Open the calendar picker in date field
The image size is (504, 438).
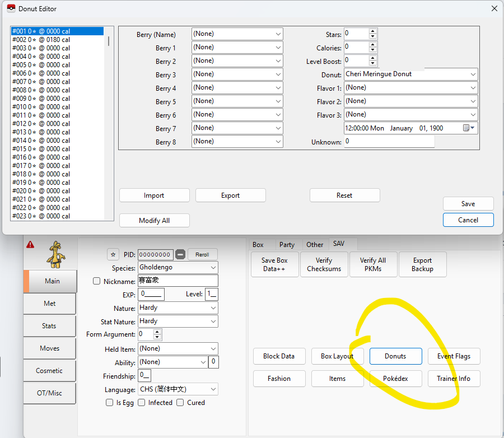pos(469,128)
